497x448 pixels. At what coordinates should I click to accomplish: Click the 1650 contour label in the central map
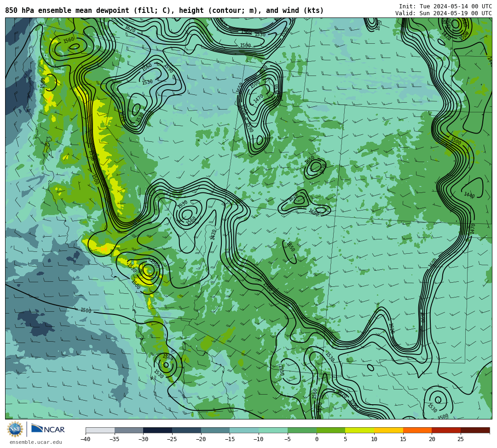[x=291, y=246]
